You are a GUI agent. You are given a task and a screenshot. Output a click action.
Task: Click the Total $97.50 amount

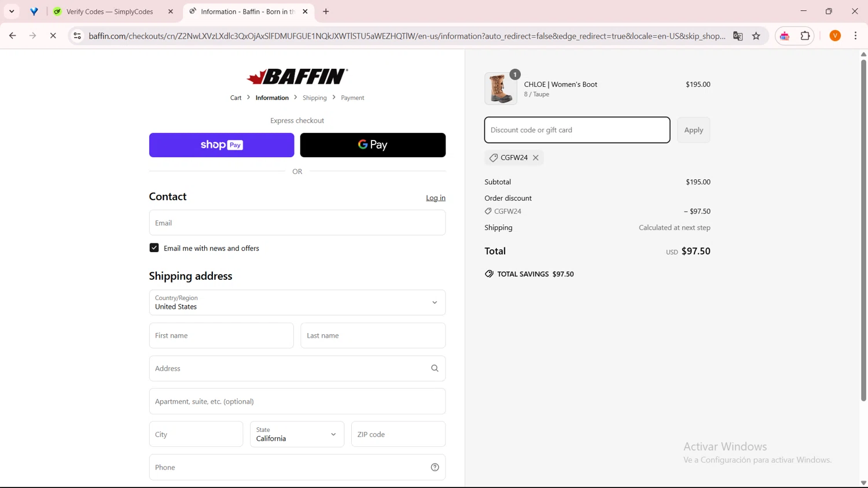(x=696, y=251)
